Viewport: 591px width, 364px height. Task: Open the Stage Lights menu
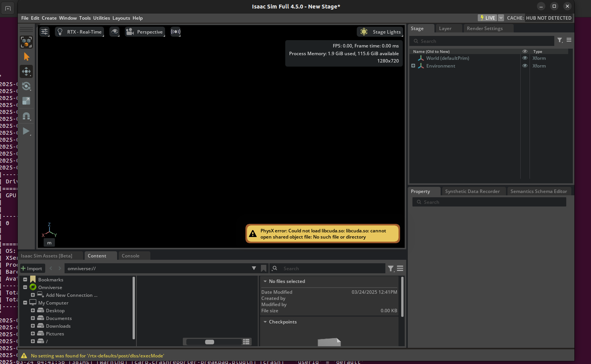[x=380, y=32]
